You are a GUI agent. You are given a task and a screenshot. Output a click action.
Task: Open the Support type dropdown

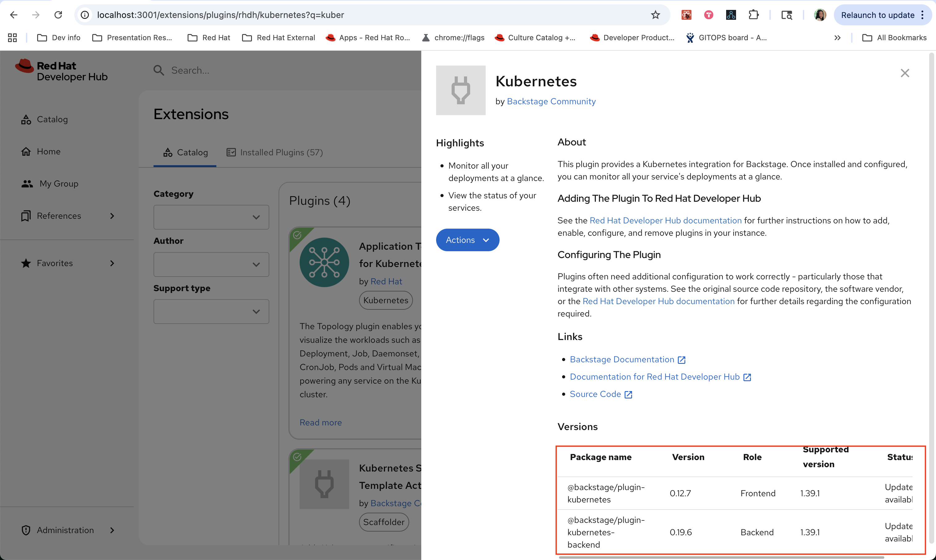coord(211,312)
